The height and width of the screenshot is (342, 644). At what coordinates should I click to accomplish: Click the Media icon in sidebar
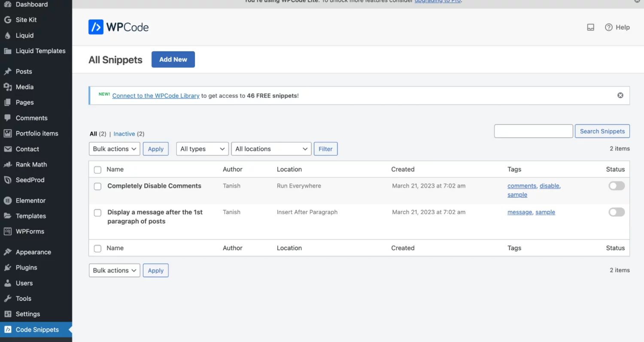coord(7,87)
